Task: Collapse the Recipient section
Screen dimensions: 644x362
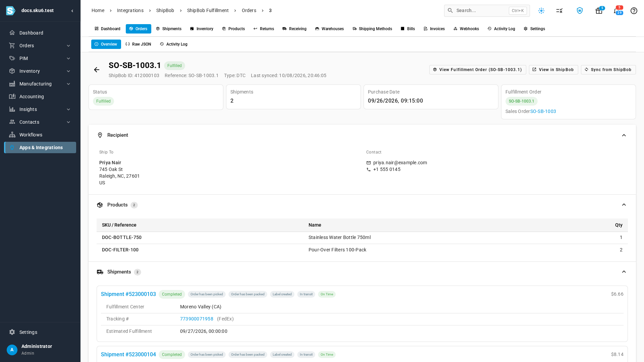Action: click(624, 135)
